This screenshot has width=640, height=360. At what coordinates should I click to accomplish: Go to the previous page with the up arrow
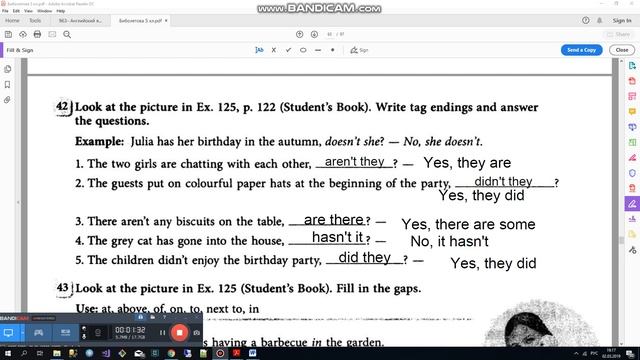tap(299, 34)
